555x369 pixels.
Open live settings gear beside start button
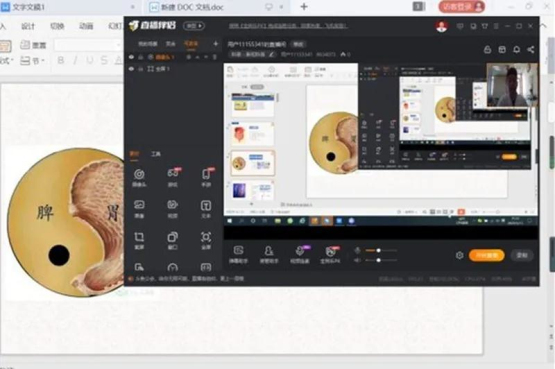(x=459, y=255)
